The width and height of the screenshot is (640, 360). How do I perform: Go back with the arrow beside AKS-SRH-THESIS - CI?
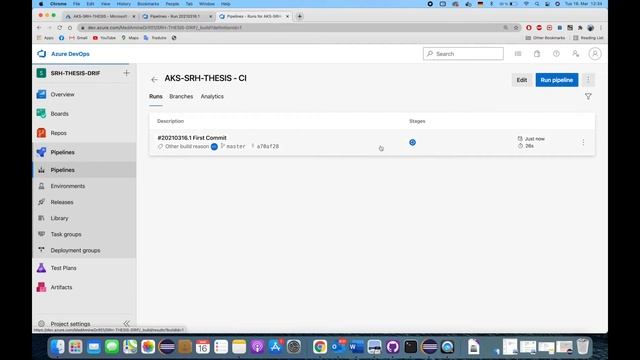tap(154, 80)
